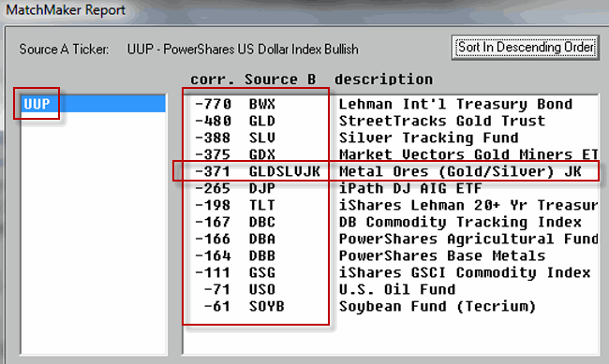This screenshot has height=364, width=609.
Task: Select the SOYB Soybean Fund row
Action: click(x=391, y=306)
